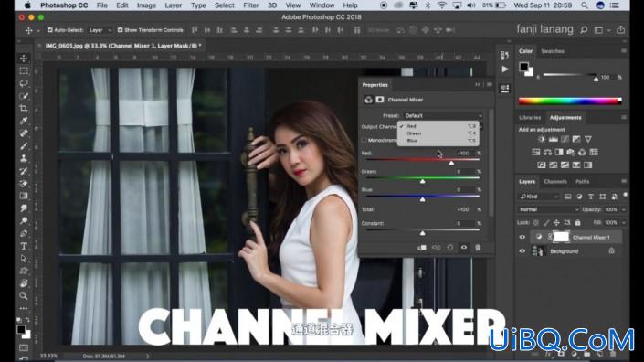Open the Properties panel options menu

[x=489, y=85]
